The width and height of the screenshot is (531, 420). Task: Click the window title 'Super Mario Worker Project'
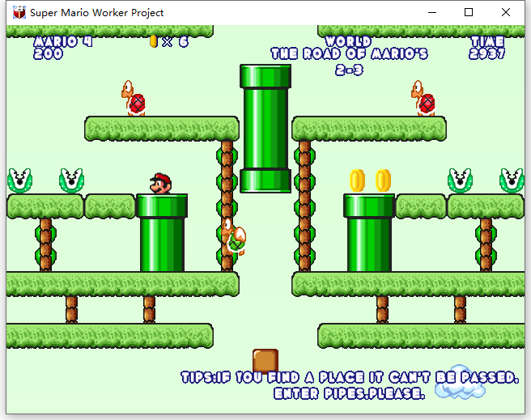tap(97, 13)
